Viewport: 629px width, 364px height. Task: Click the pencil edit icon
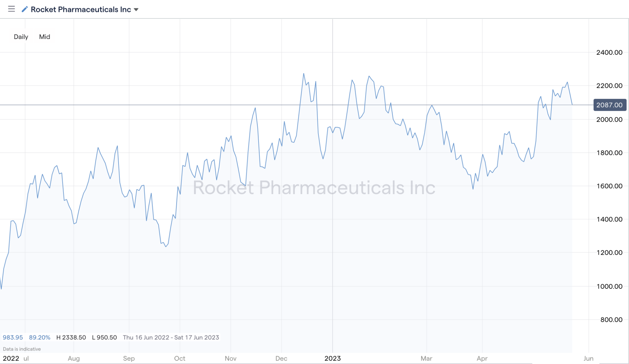click(25, 9)
